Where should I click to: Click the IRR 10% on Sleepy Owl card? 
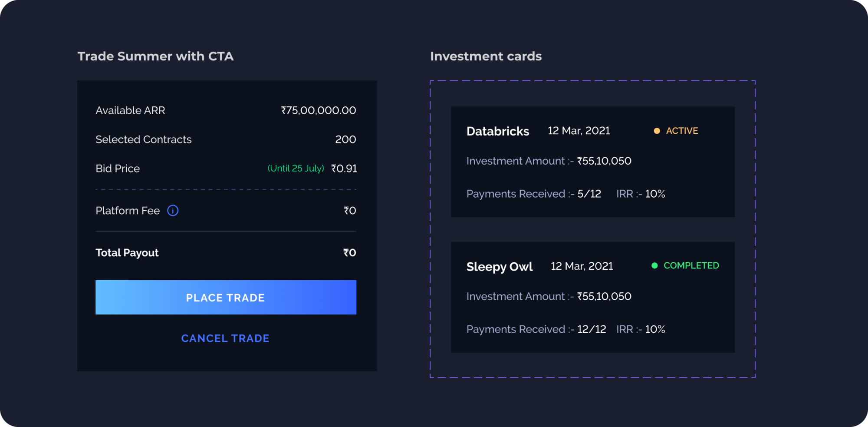click(x=641, y=329)
